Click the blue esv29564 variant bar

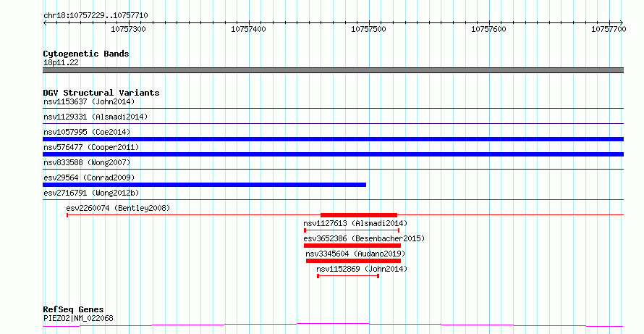pyautogui.click(x=204, y=185)
